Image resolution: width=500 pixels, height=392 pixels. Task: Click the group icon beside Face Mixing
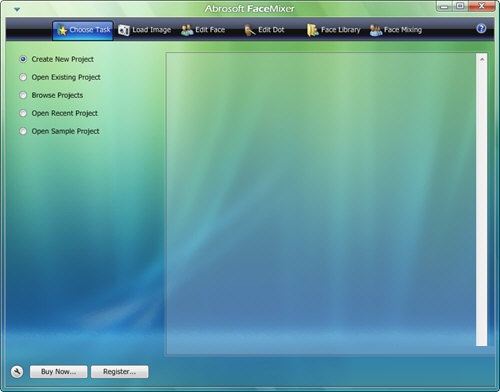tap(376, 30)
